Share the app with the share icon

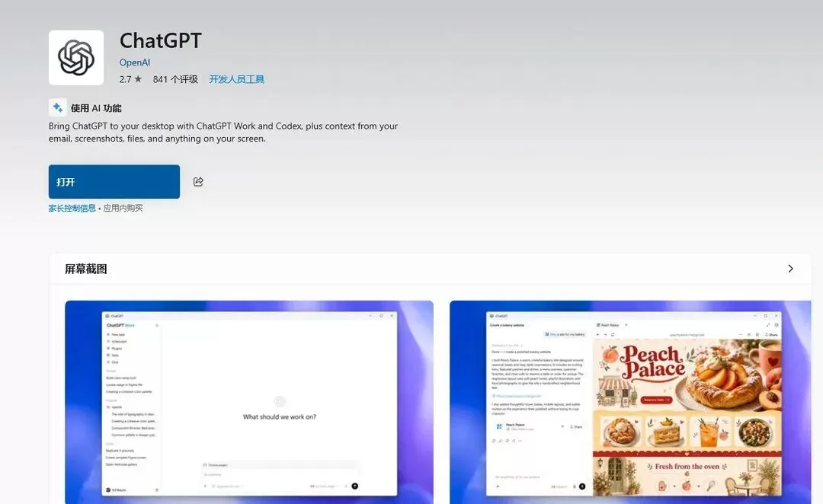coord(198,181)
